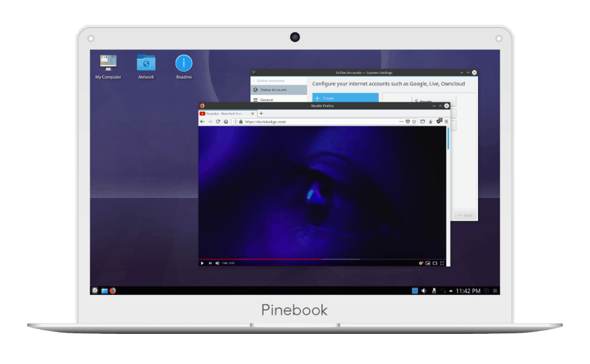Save page to Pocket

point(408,121)
